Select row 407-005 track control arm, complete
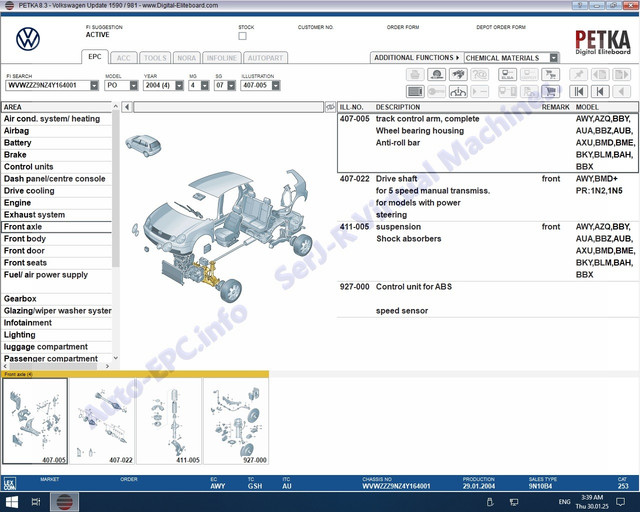The image size is (640, 512). coord(488,143)
